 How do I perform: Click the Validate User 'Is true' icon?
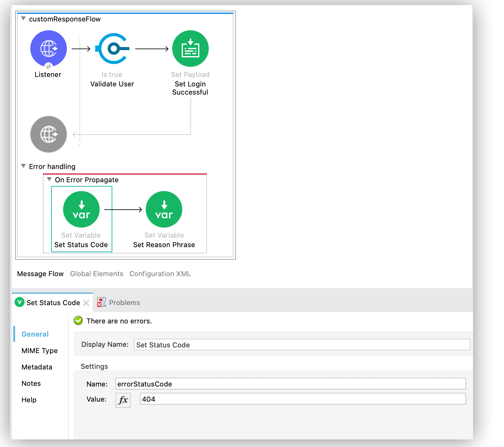tap(113, 49)
